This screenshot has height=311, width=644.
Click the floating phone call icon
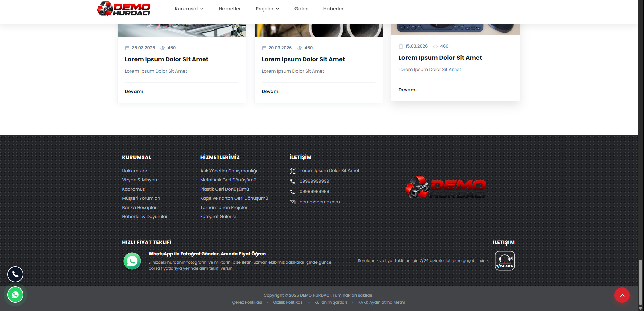click(15, 274)
